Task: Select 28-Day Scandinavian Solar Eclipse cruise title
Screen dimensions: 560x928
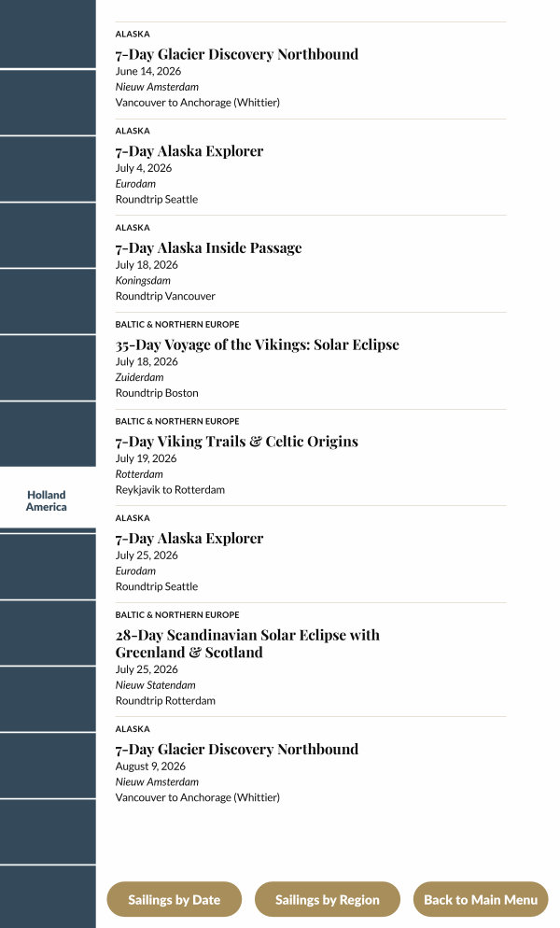Action: pos(247,643)
